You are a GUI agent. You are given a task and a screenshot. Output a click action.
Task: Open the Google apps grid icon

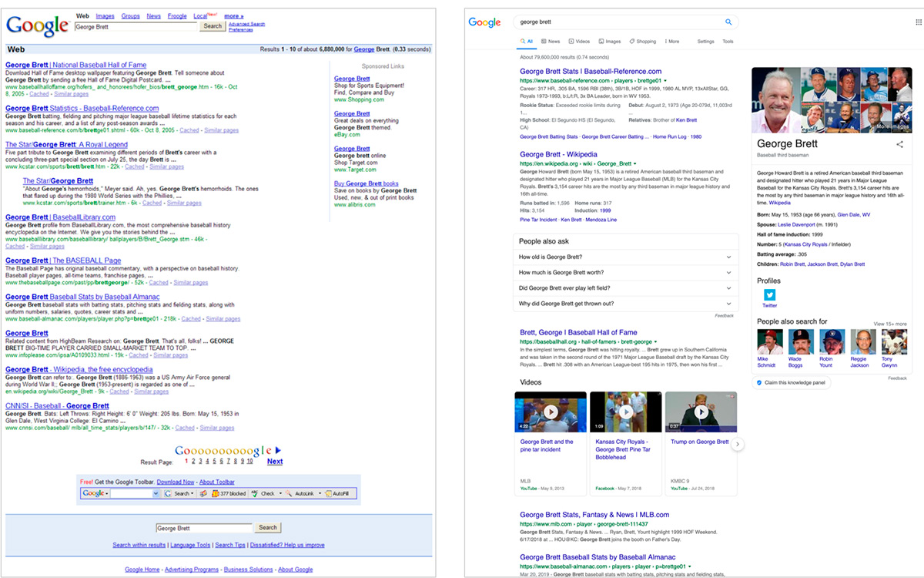(x=918, y=22)
